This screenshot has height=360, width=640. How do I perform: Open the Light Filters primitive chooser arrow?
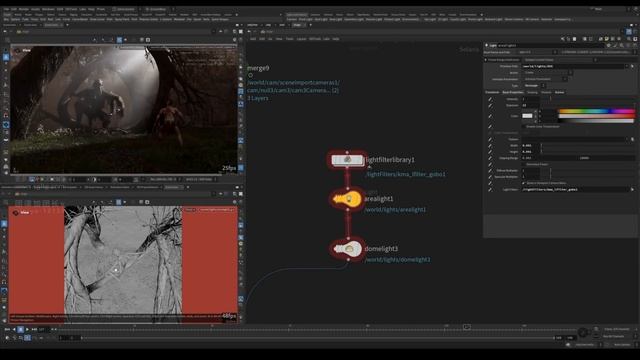click(632, 189)
